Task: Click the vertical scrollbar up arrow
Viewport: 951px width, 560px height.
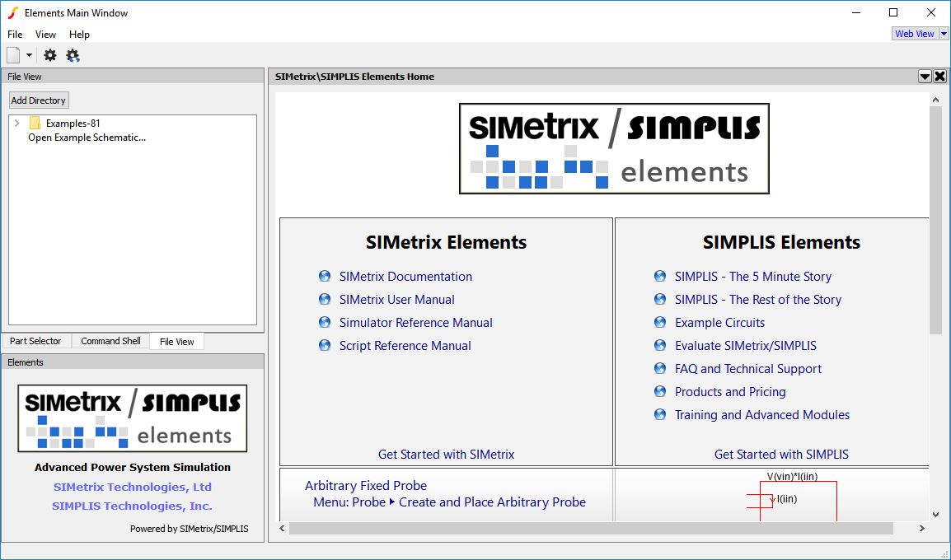Action: 935,100
